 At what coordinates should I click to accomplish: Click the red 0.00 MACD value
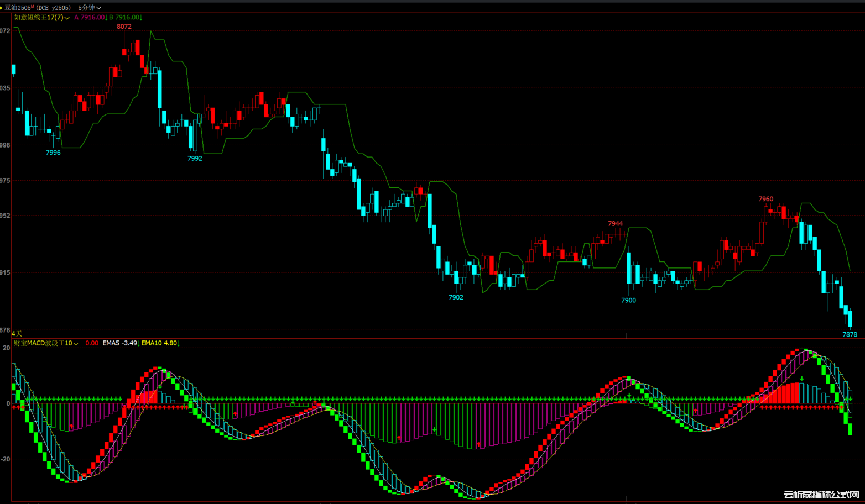click(x=92, y=343)
